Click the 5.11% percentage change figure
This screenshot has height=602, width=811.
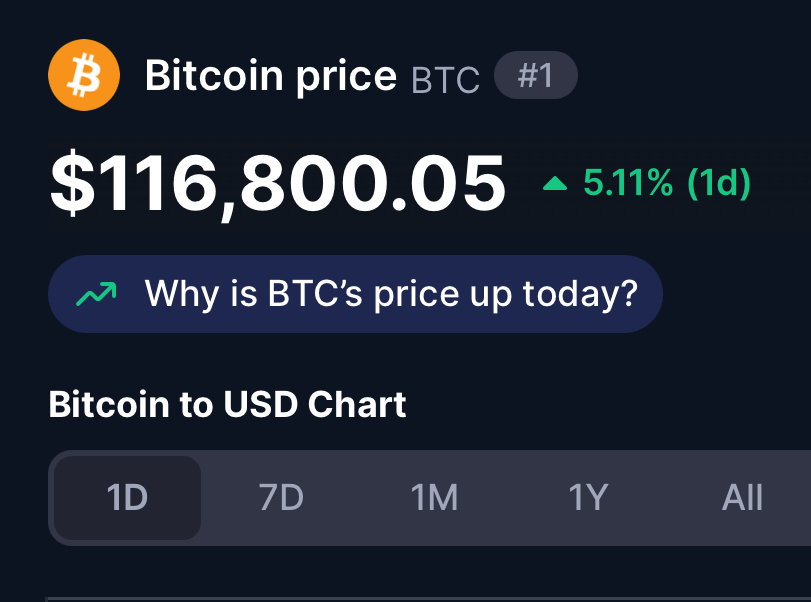pyautogui.click(x=628, y=183)
